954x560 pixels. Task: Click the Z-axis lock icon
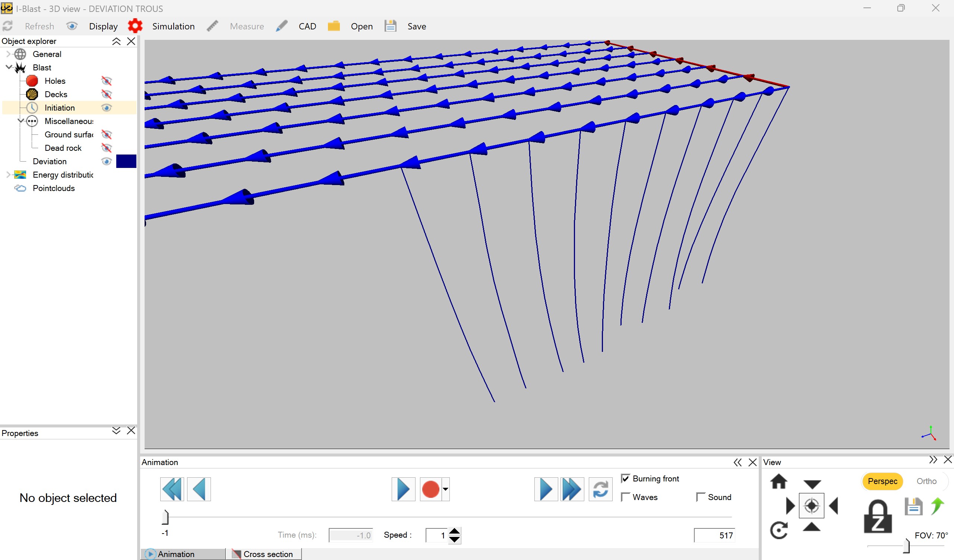878,515
